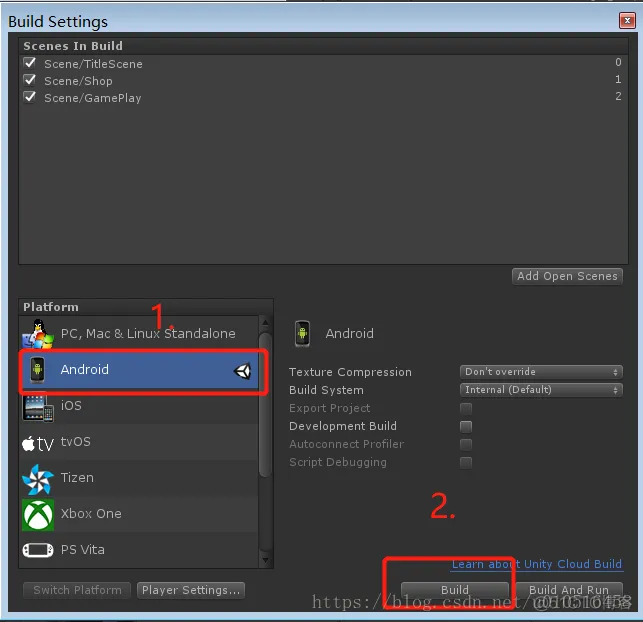Click the Build System label
Image resolution: width=643 pixels, height=622 pixels.
coord(326,390)
